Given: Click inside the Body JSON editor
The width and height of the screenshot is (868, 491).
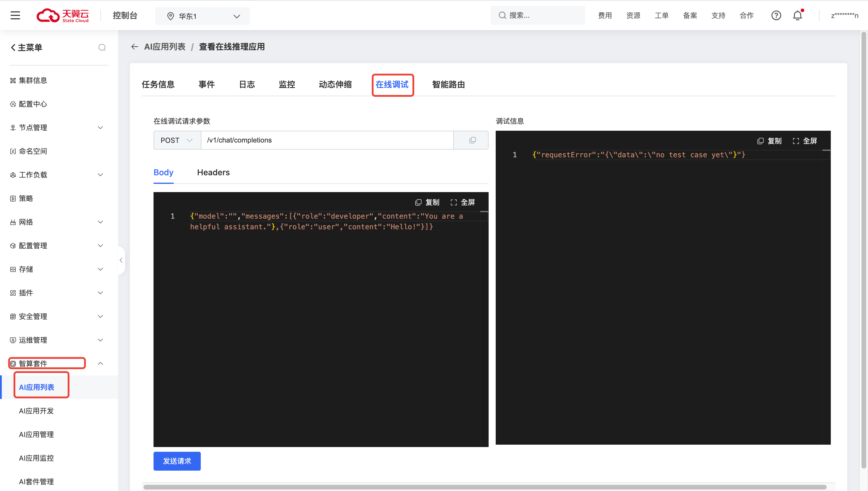Looking at the screenshot, I should 321,320.
